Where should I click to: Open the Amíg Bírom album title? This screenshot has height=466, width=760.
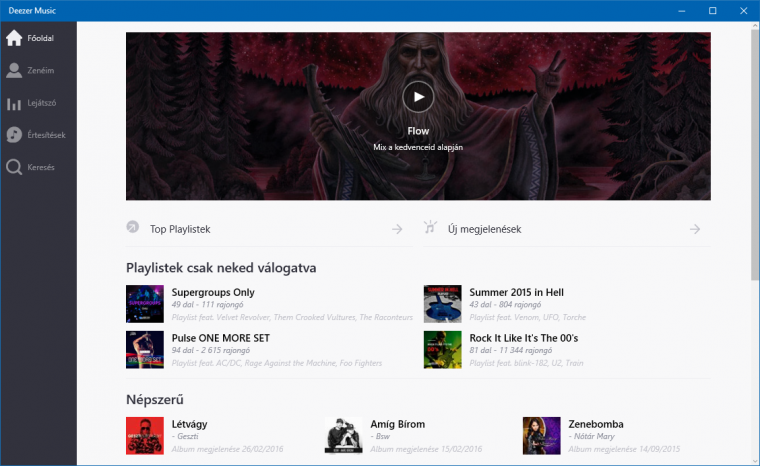point(397,424)
